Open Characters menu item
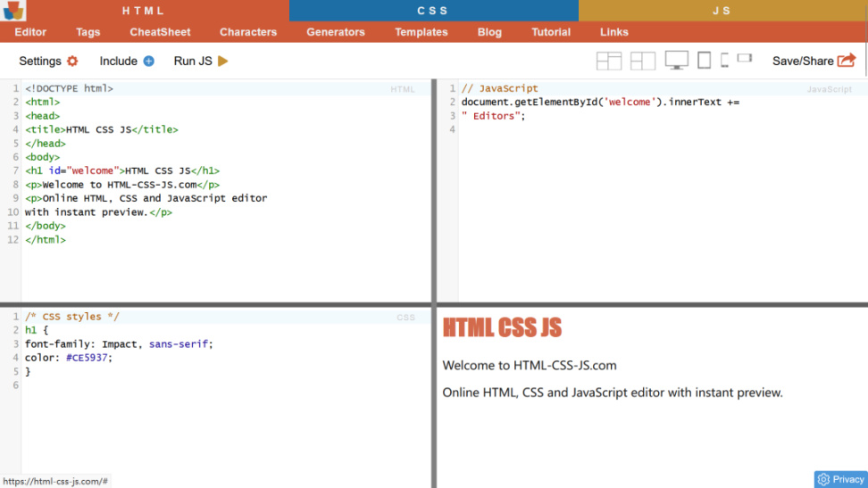 (x=248, y=32)
